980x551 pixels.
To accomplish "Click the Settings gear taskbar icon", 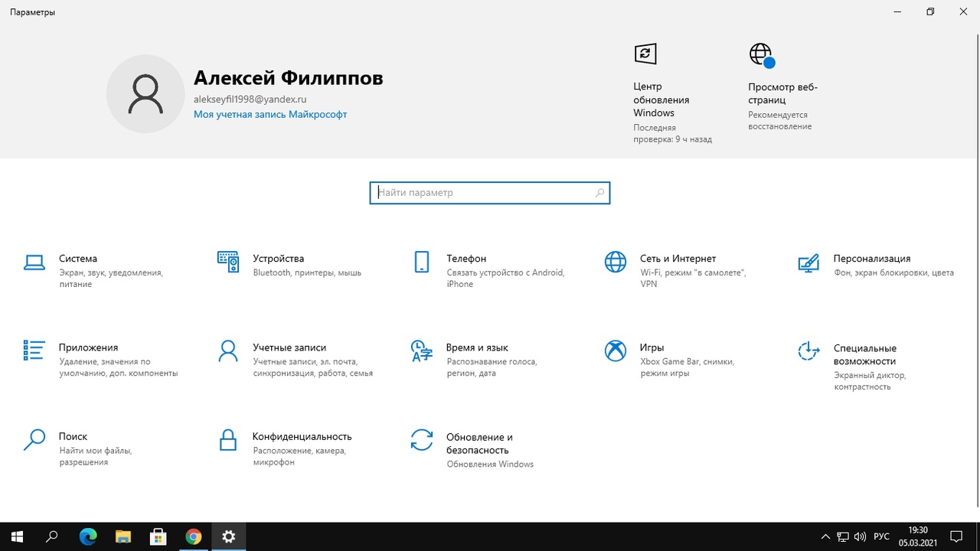I will tap(229, 536).
